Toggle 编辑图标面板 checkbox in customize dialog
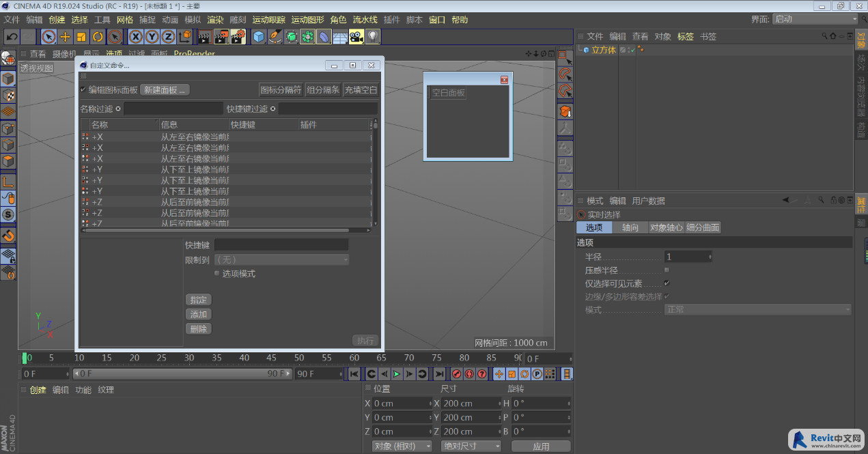Screen dimensions: 868x454 coord(83,89)
